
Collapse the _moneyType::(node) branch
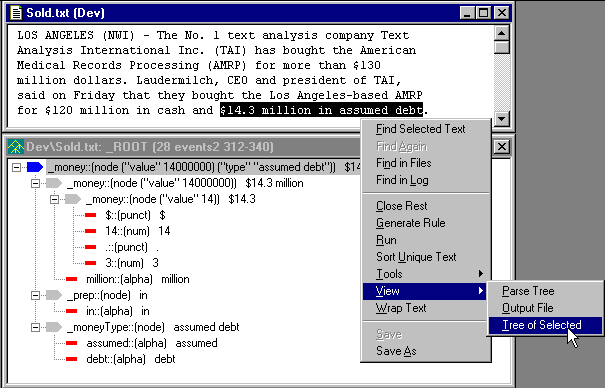(x=35, y=327)
